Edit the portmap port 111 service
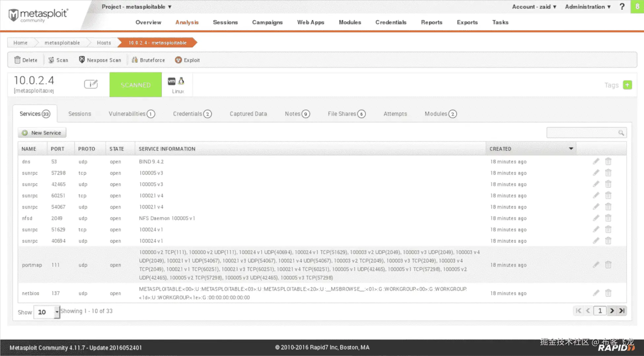This screenshot has width=644, height=356. pyautogui.click(x=596, y=265)
